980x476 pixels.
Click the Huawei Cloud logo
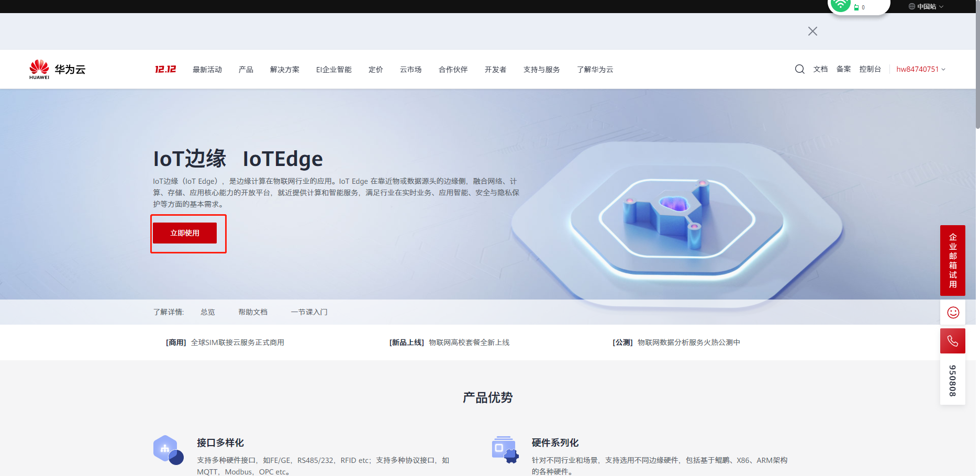coord(58,69)
